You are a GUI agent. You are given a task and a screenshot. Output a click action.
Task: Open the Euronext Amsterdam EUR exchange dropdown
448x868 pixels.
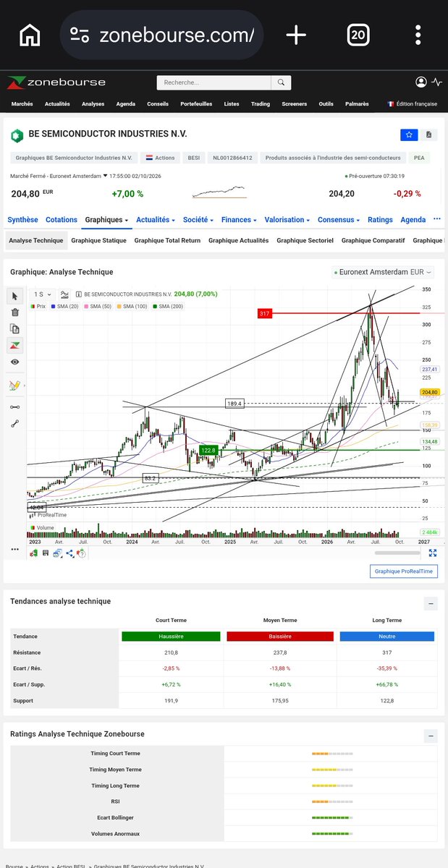pos(383,273)
